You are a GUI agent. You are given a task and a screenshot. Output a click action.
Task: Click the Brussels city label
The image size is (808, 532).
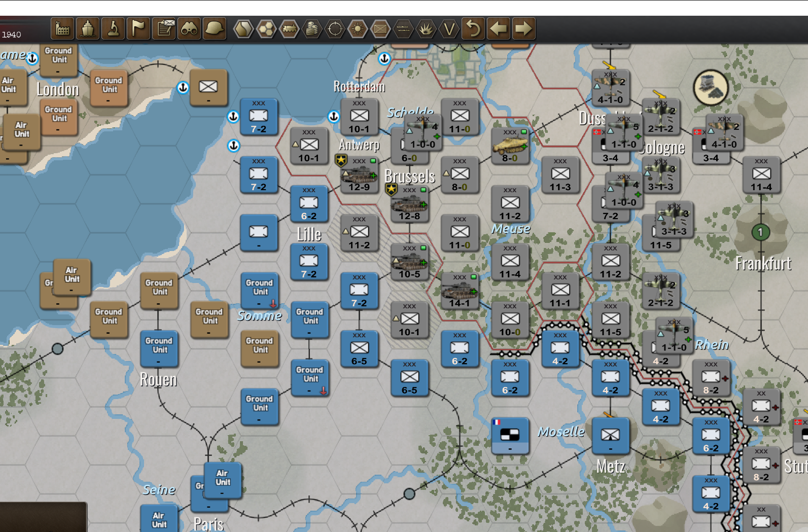410,176
